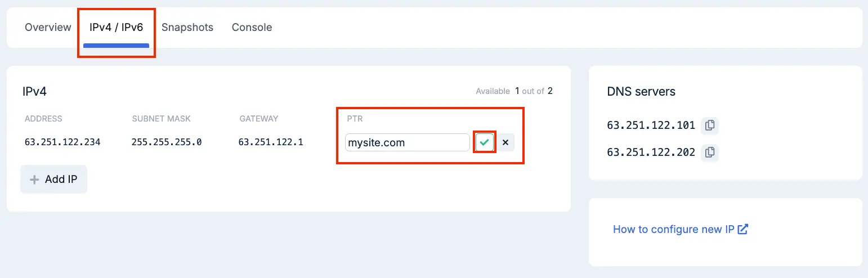868x278 pixels.
Task: Click gateway value 63.251.122.1
Action: point(271,142)
